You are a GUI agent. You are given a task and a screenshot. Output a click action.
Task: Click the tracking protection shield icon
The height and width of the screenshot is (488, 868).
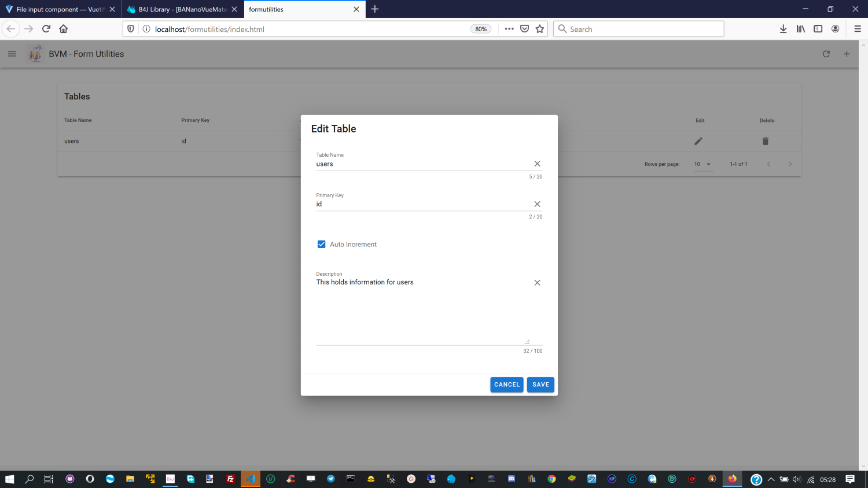[131, 29]
